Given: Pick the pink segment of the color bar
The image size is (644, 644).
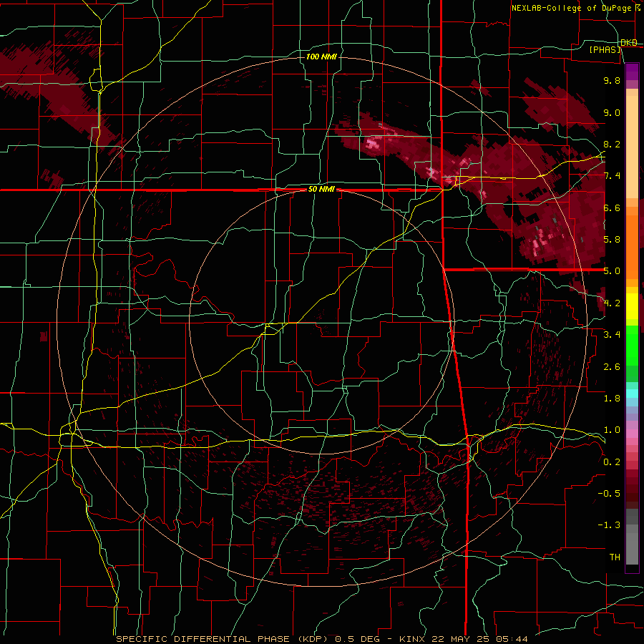Looking at the screenshot, I should 632,434.
